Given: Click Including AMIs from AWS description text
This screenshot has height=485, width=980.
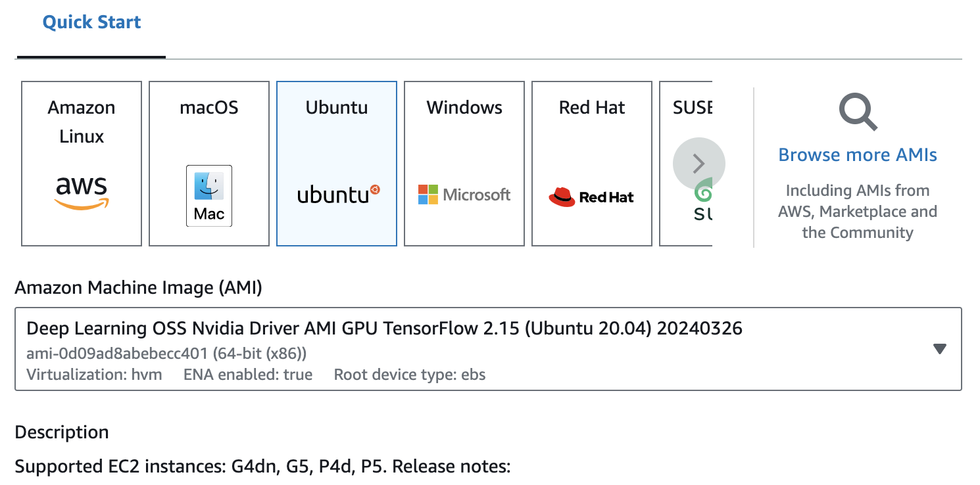Looking at the screenshot, I should tap(858, 212).
